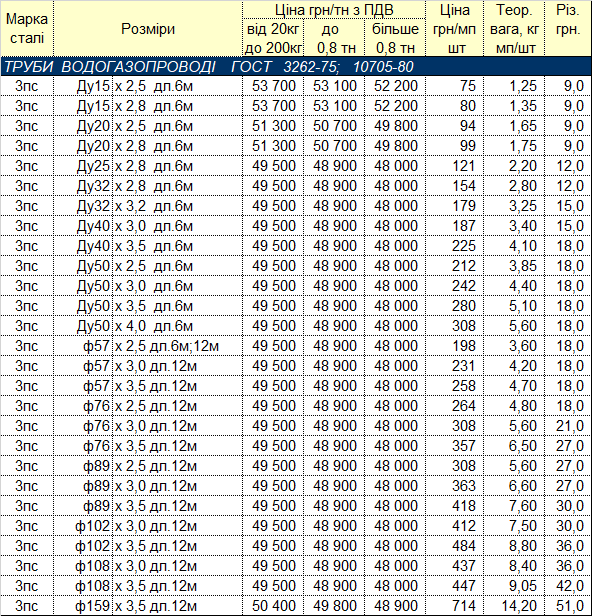The width and height of the screenshot is (592, 616).
Task: Select the 'ф76 х 3,0 дл.12м' cell
Action: click(x=148, y=426)
